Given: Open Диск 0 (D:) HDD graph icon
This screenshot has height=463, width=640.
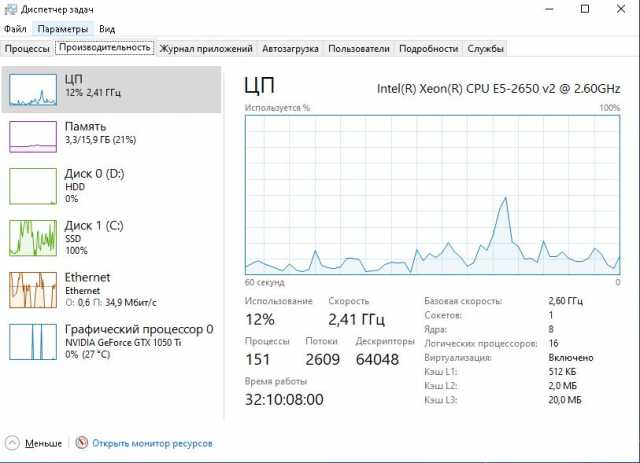Looking at the screenshot, I should [33, 187].
